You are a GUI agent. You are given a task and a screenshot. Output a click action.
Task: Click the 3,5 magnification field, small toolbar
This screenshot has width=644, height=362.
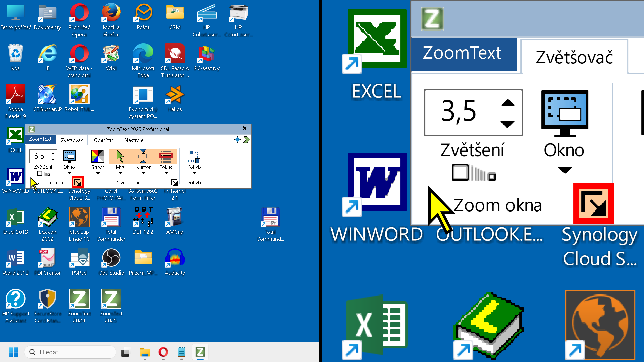click(x=39, y=156)
